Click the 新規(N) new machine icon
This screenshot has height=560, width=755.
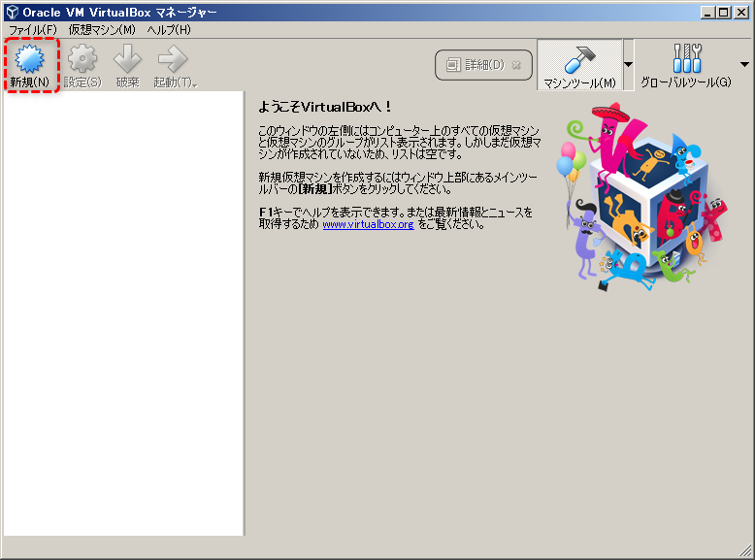point(29,59)
